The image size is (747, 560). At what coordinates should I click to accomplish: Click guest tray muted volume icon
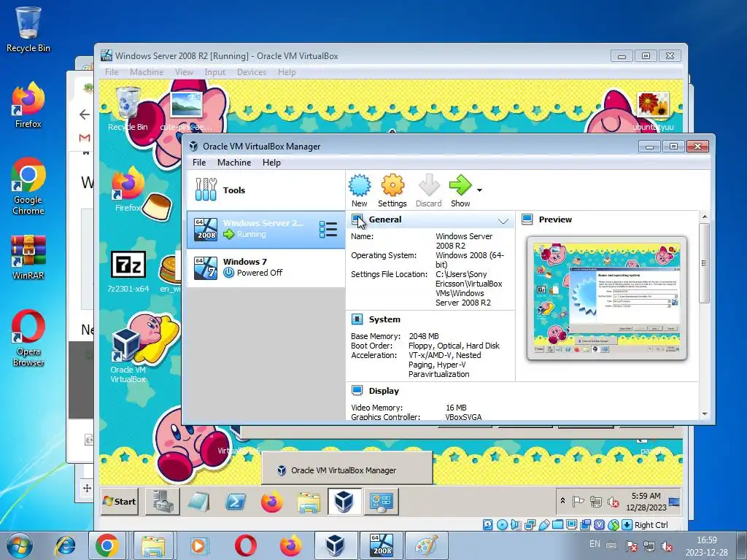pos(613,502)
